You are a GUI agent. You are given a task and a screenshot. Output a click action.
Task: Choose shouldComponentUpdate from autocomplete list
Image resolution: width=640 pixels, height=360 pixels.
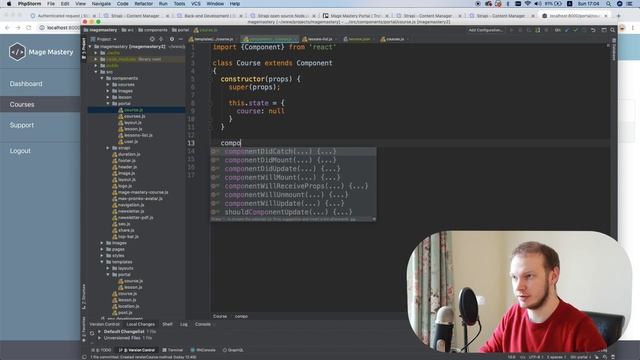point(293,212)
